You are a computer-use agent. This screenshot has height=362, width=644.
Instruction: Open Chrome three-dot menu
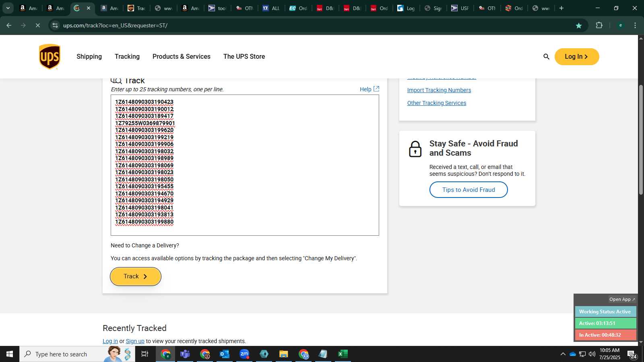635,25
